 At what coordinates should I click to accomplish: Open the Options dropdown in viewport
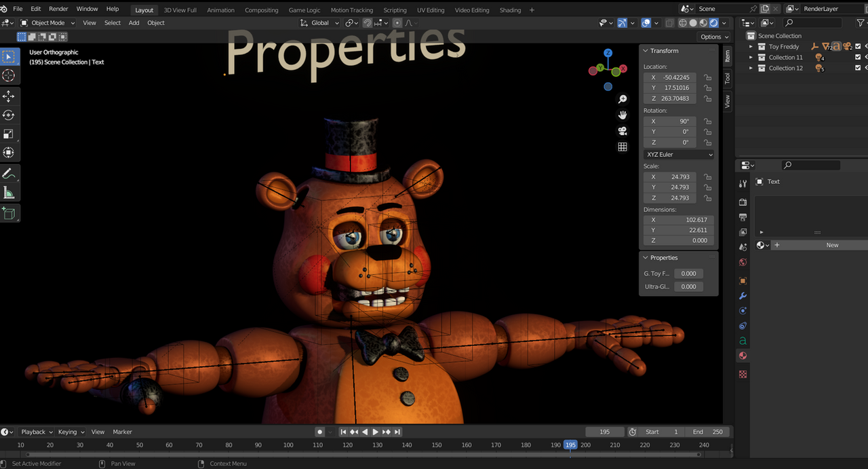[714, 37]
